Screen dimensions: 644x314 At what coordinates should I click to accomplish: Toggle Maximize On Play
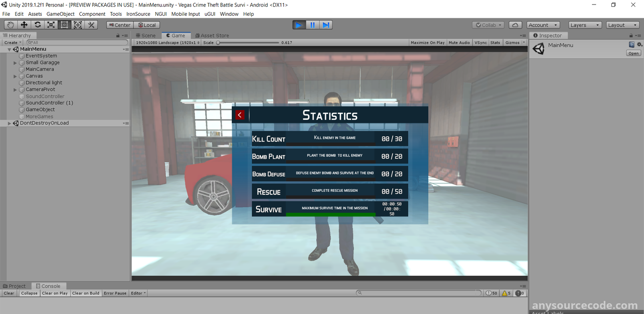[x=427, y=43]
